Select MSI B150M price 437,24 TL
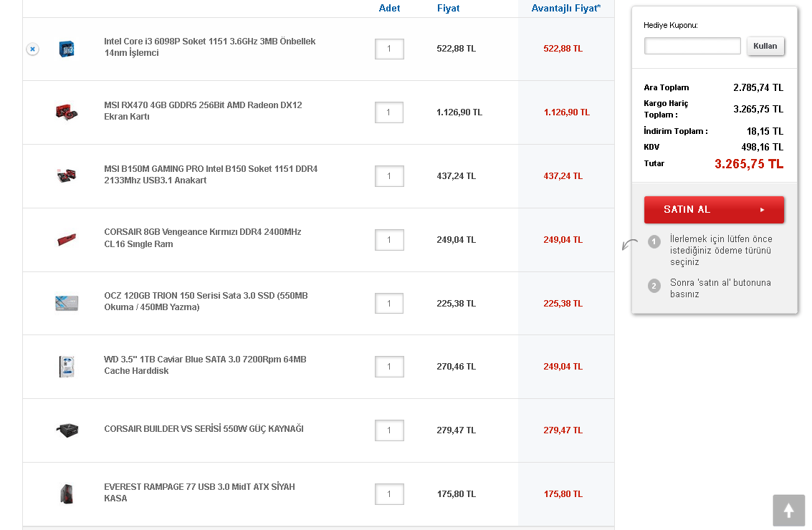812x530 pixels. pos(457,176)
